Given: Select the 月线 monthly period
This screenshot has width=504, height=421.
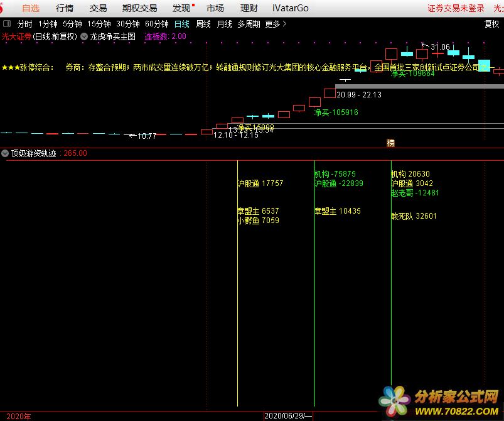Looking at the screenshot, I should 224,24.
